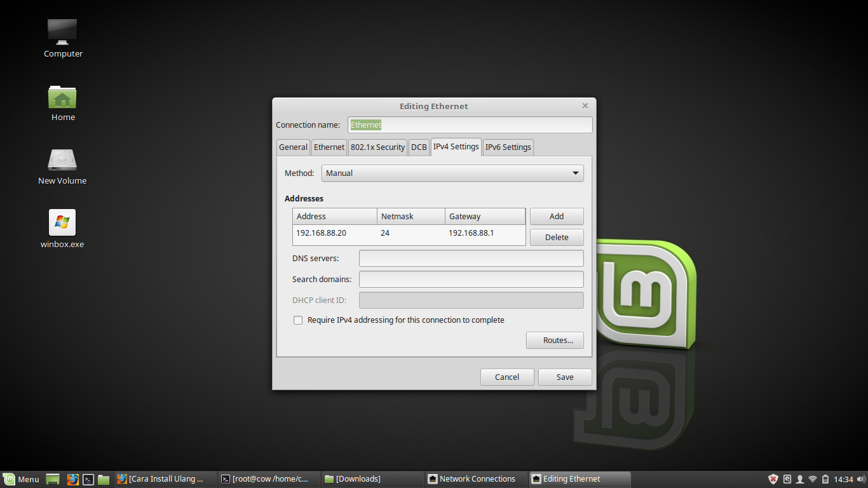868x488 pixels.
Task: Add a new address entry
Action: point(557,216)
